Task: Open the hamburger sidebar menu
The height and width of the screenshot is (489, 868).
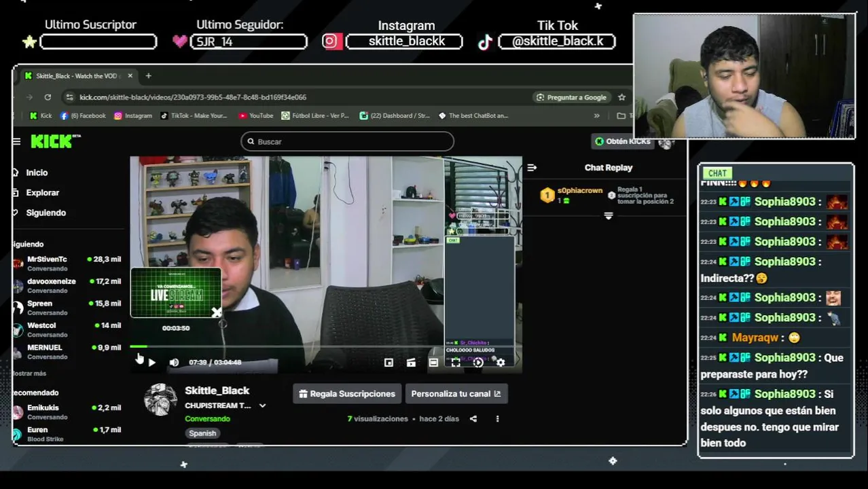Action: point(16,141)
